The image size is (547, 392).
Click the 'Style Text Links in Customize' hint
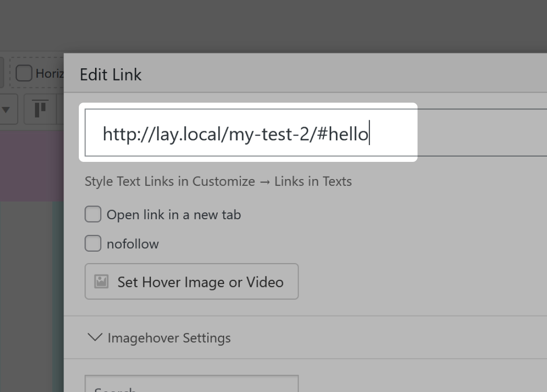170,181
